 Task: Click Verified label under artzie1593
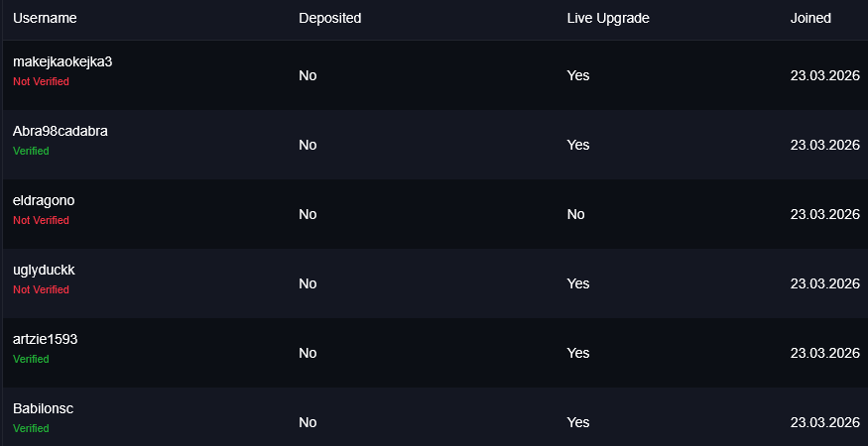pos(31,359)
